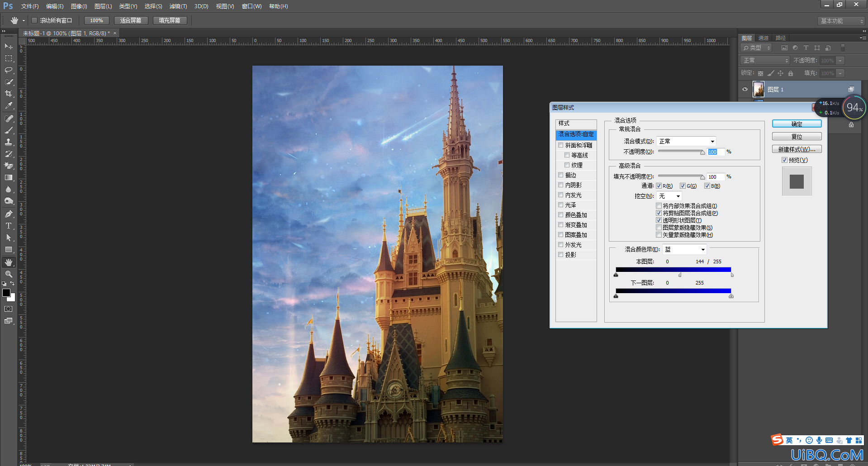Click pixel layer filter icon in Layers panel

click(x=784, y=48)
